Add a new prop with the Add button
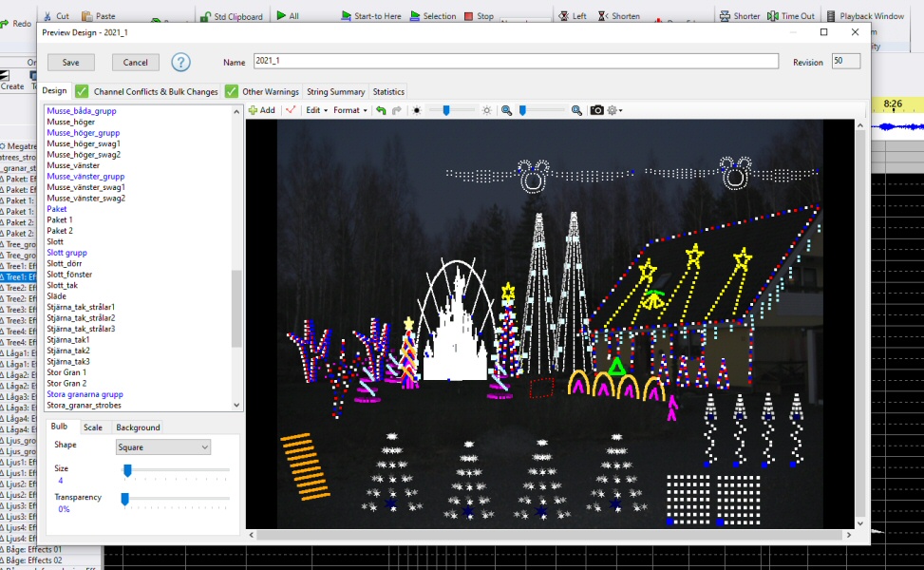Screen dimensions: 924x570 point(262,110)
